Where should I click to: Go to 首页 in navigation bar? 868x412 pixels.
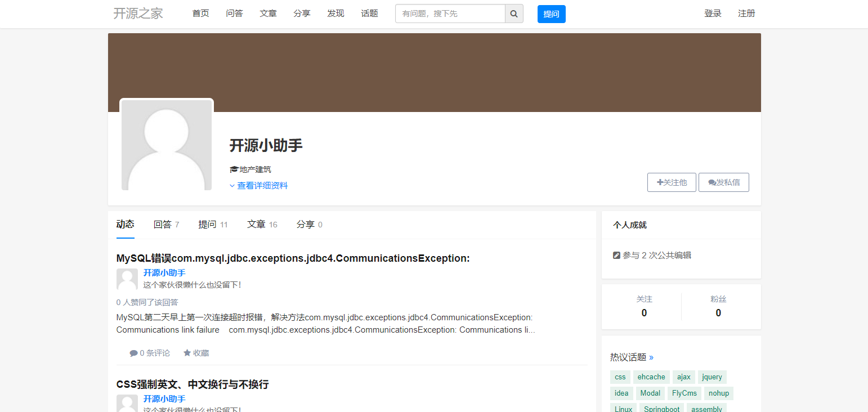point(201,14)
